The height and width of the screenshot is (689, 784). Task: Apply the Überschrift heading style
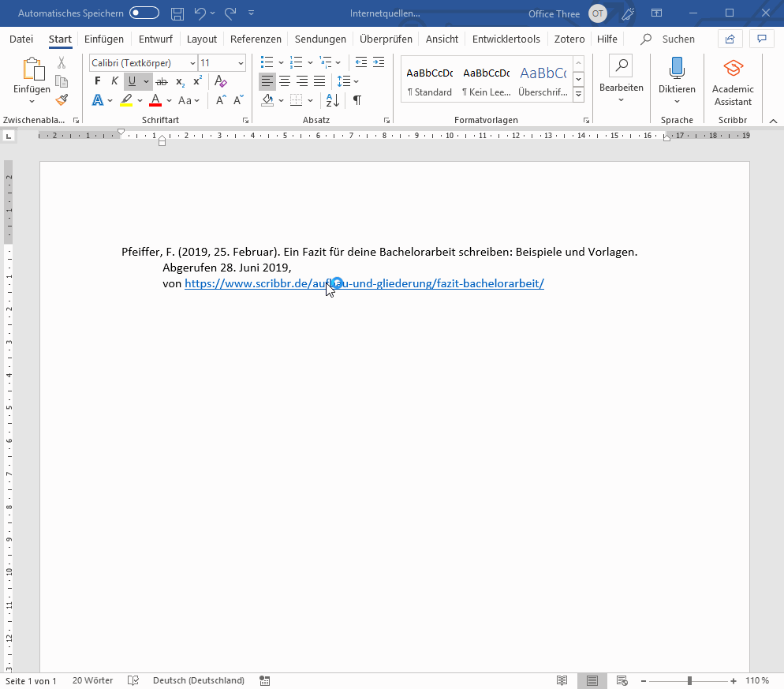542,81
